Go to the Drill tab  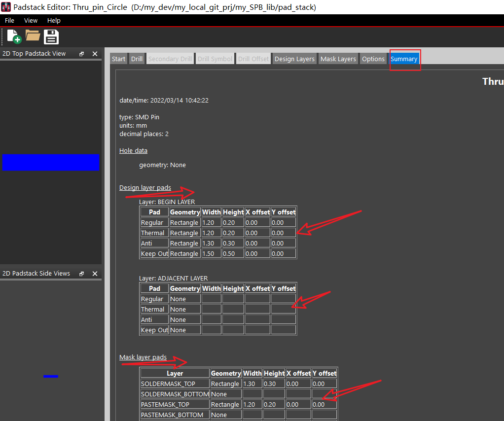pyautogui.click(x=137, y=58)
